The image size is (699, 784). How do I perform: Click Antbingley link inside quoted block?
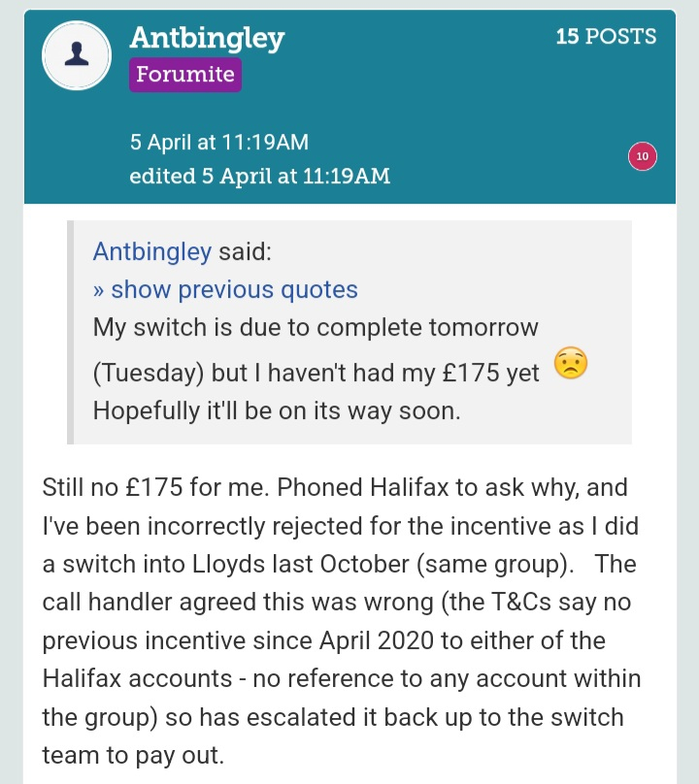click(x=151, y=251)
